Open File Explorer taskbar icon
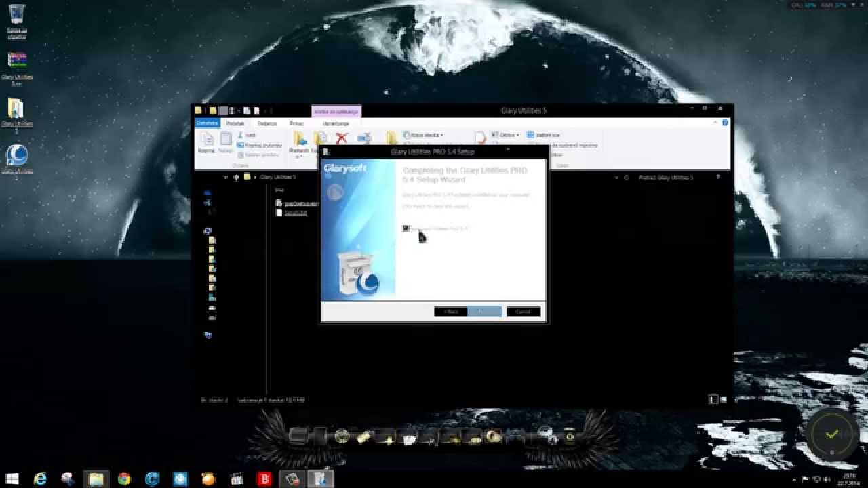 tap(96, 479)
